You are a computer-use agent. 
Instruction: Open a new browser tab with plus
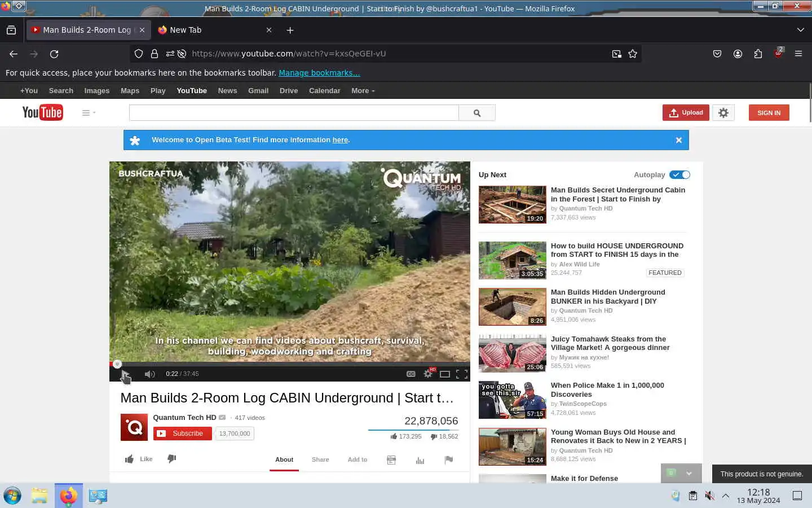(x=290, y=30)
